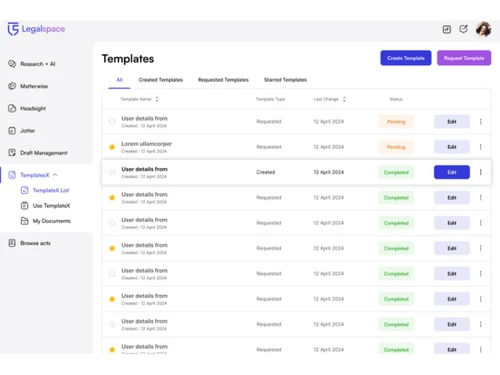Switch to the All tab
Viewport: 500px width, 375px height.
tap(119, 80)
